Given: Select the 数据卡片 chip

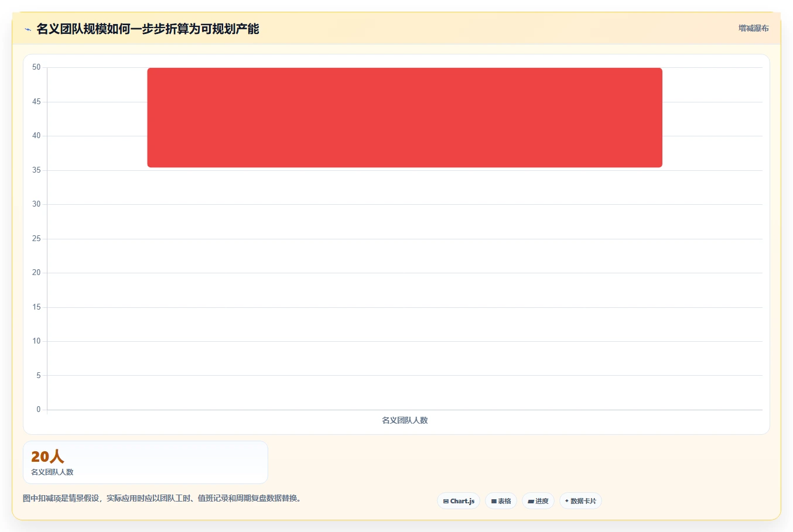Looking at the screenshot, I should point(580,501).
